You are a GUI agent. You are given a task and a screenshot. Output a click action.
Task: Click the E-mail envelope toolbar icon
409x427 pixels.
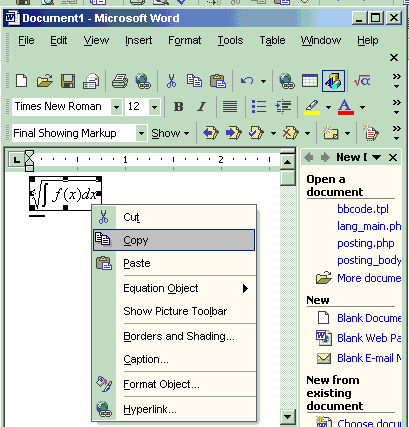tap(91, 81)
